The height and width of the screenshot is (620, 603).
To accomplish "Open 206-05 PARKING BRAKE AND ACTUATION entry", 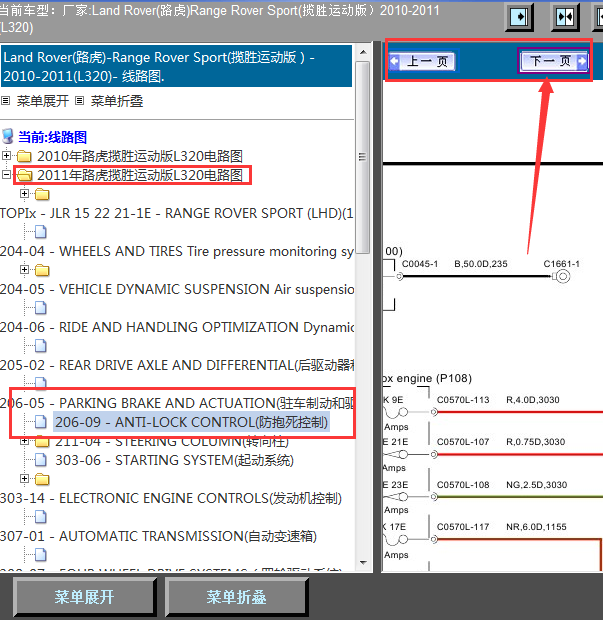I will click(176, 403).
